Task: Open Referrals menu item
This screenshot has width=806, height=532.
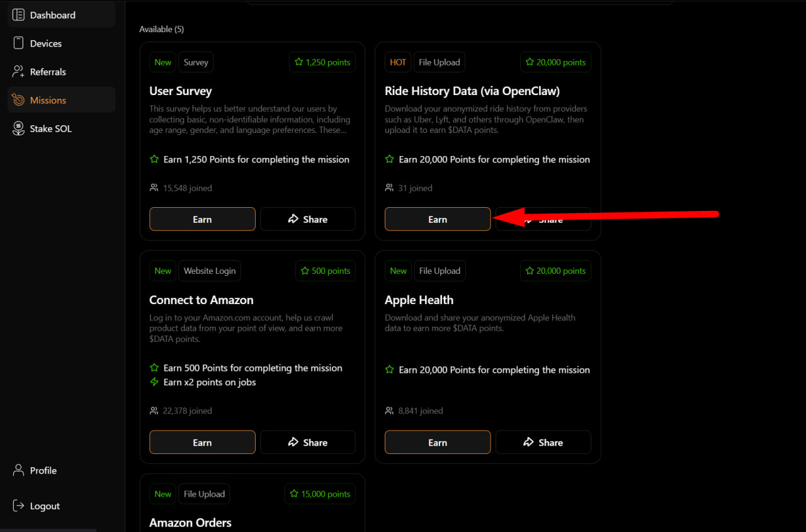Action: coord(61,72)
